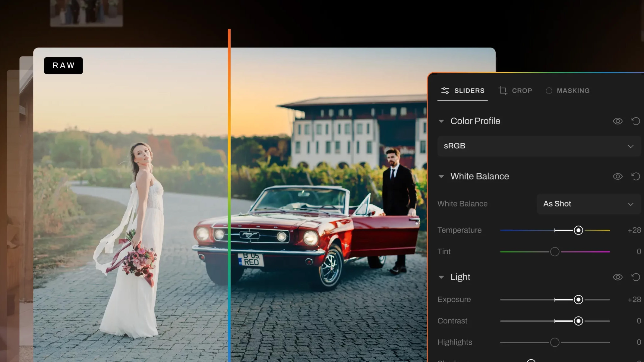Click the Exposure value +28
This screenshot has height=362, width=644.
(x=634, y=300)
